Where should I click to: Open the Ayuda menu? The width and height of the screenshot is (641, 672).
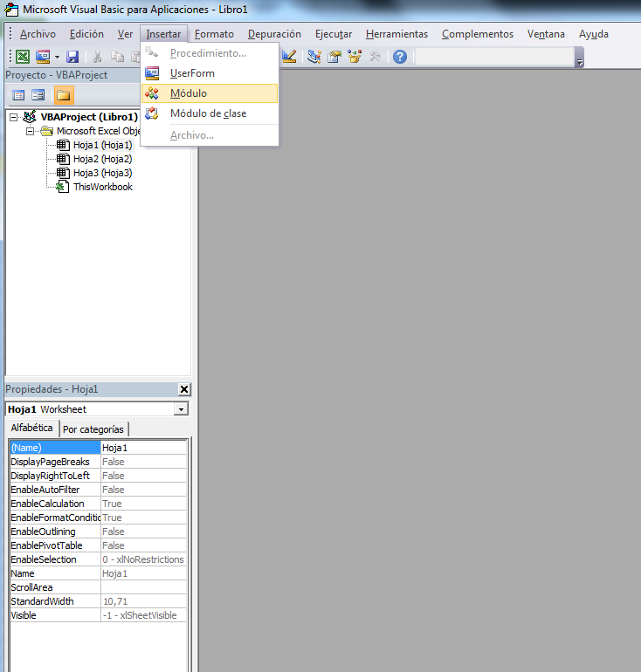[x=594, y=34]
